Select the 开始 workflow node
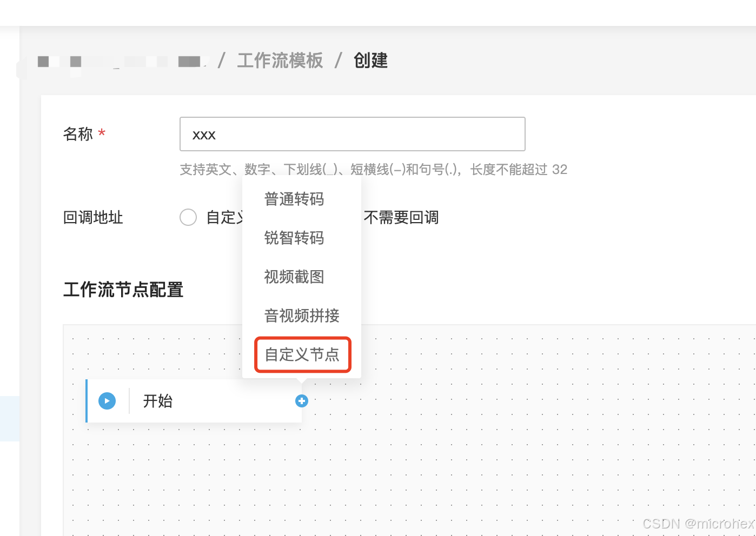 click(194, 401)
